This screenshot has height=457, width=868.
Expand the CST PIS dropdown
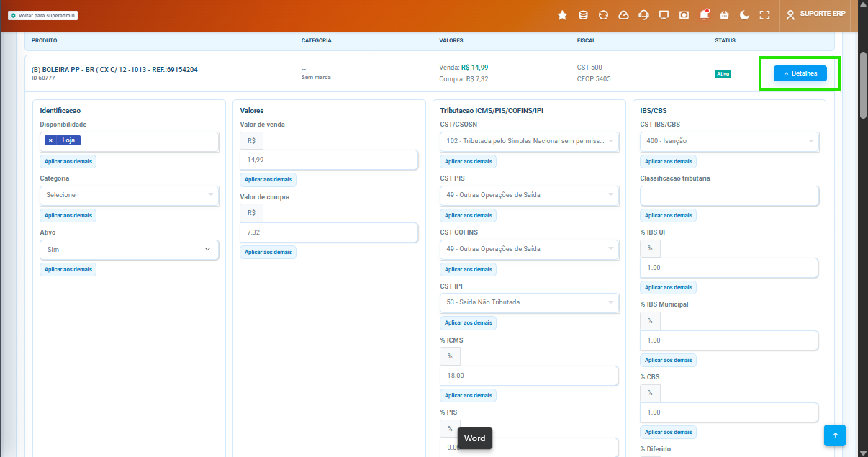[x=530, y=195]
